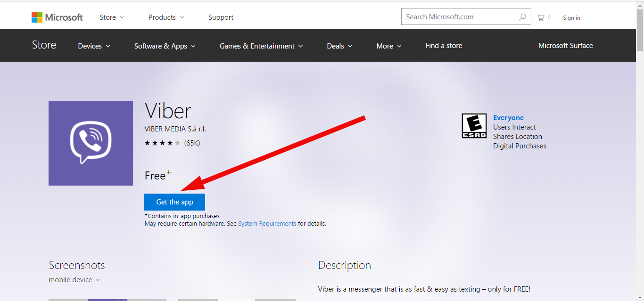
Task: Open the More menu
Action: [x=389, y=46]
